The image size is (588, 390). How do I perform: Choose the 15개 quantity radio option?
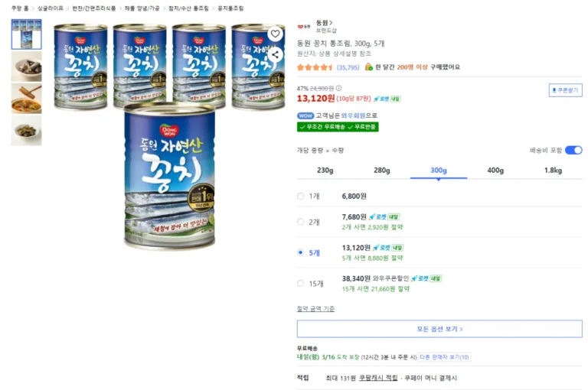[300, 284]
